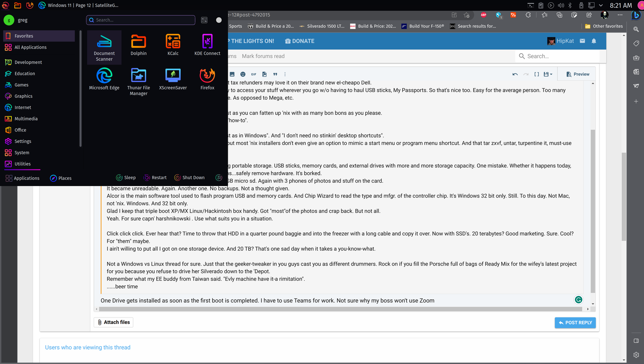Open Bing chat sidebar button
644x364 pixels.
636,15
